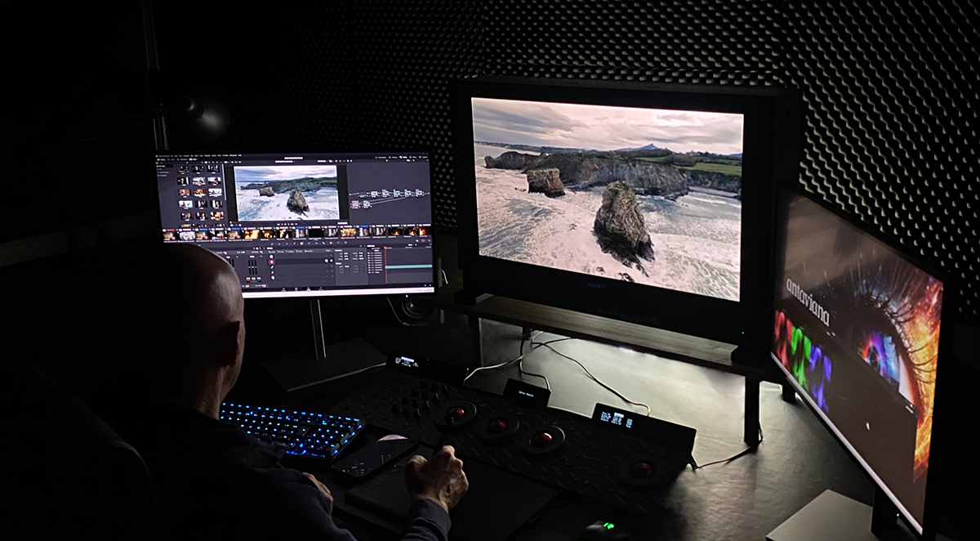Toggle the circle window's mask invert button

coord(332,261)
